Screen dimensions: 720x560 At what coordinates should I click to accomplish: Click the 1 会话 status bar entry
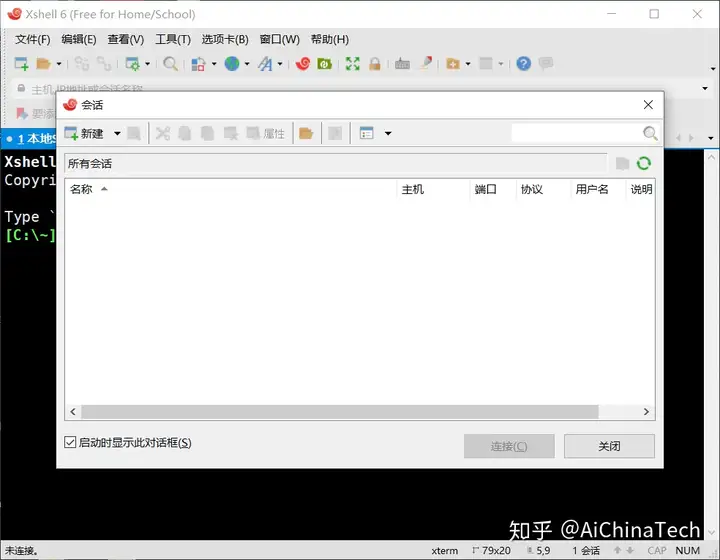point(586,550)
